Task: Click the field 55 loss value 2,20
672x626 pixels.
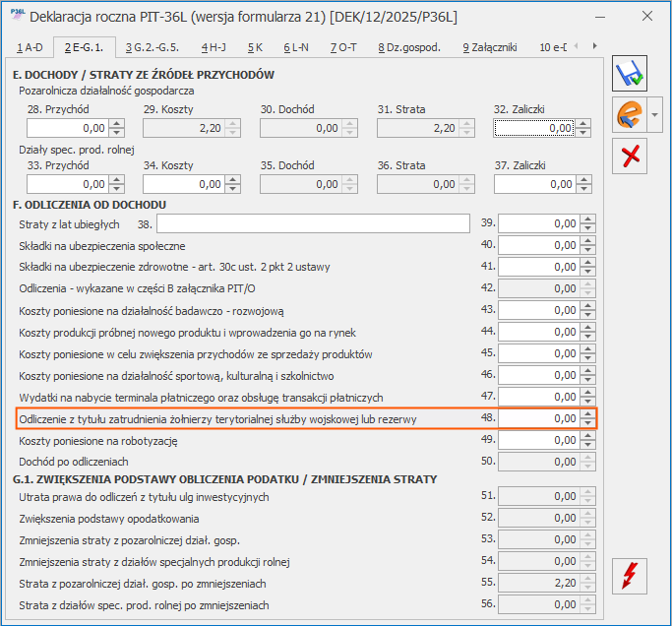Action: tap(539, 583)
